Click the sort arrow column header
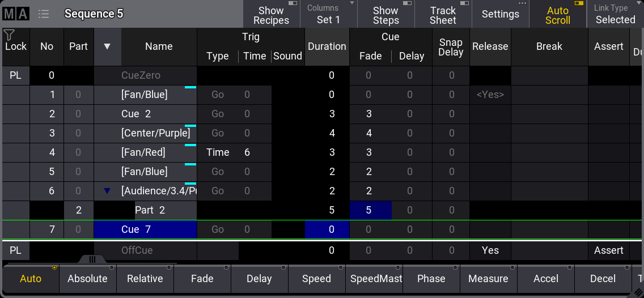 coord(107,46)
